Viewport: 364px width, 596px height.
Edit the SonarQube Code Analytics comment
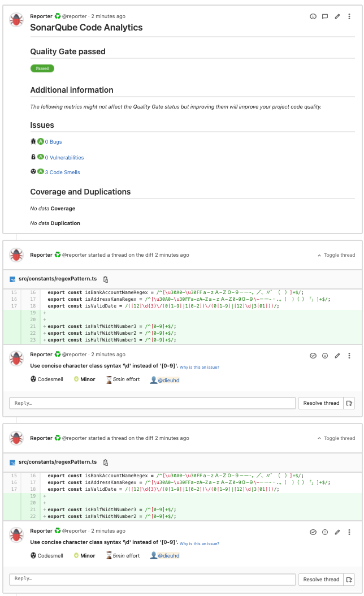(337, 16)
